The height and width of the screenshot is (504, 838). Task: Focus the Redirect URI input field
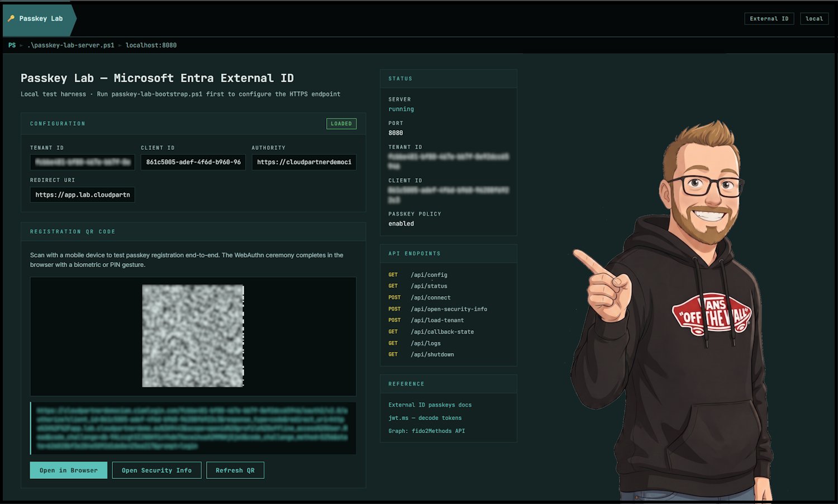82,194
